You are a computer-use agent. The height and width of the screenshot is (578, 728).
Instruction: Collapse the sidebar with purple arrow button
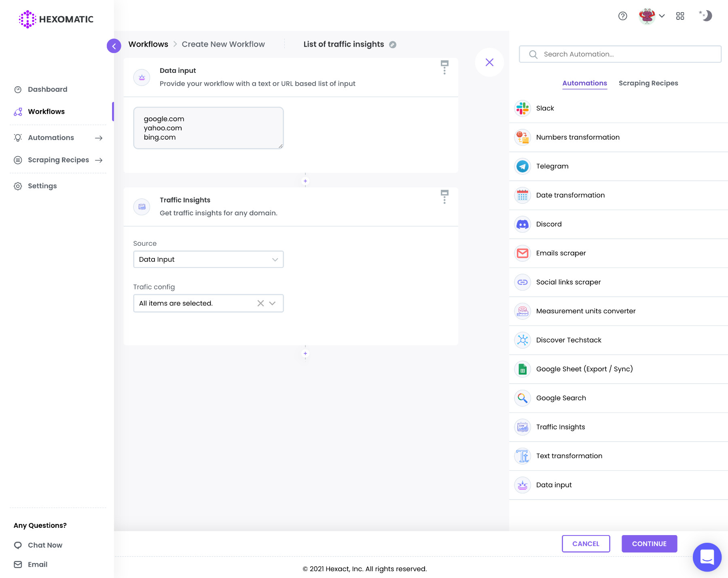point(114,46)
